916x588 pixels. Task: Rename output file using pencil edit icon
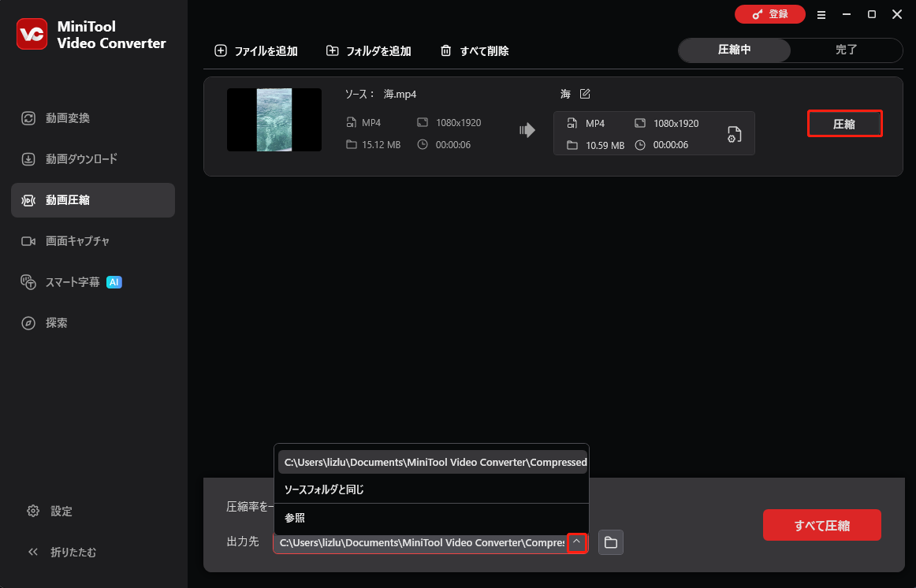click(x=586, y=93)
